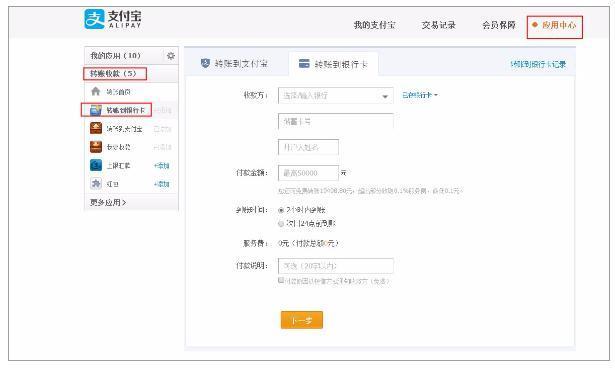Click the 我的应用 (10) header
Image resolution: width=615 pixels, height=368 pixels.
(x=115, y=55)
